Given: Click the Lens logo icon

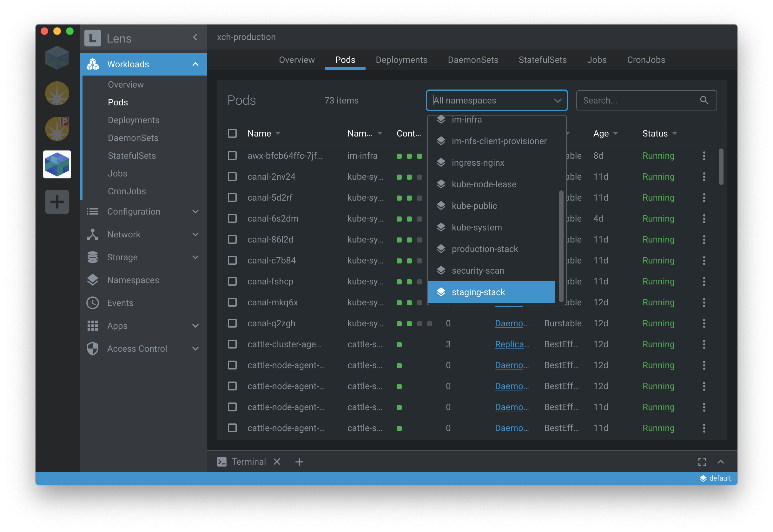Looking at the screenshot, I should [x=92, y=38].
